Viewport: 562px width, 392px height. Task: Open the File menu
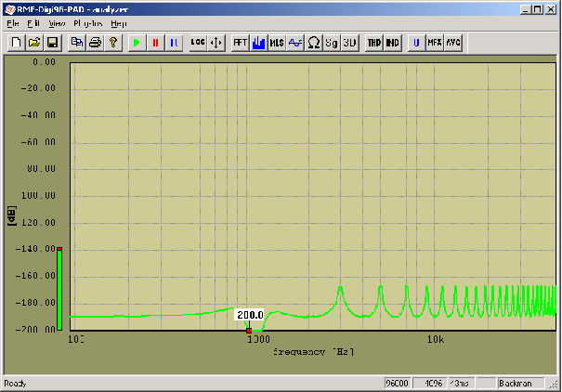click(12, 22)
